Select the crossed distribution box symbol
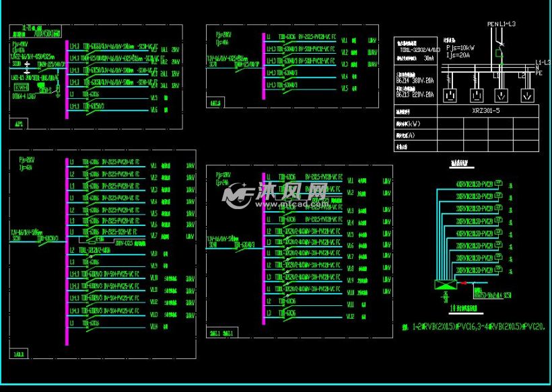This screenshot has width=552, height=392. (444, 284)
